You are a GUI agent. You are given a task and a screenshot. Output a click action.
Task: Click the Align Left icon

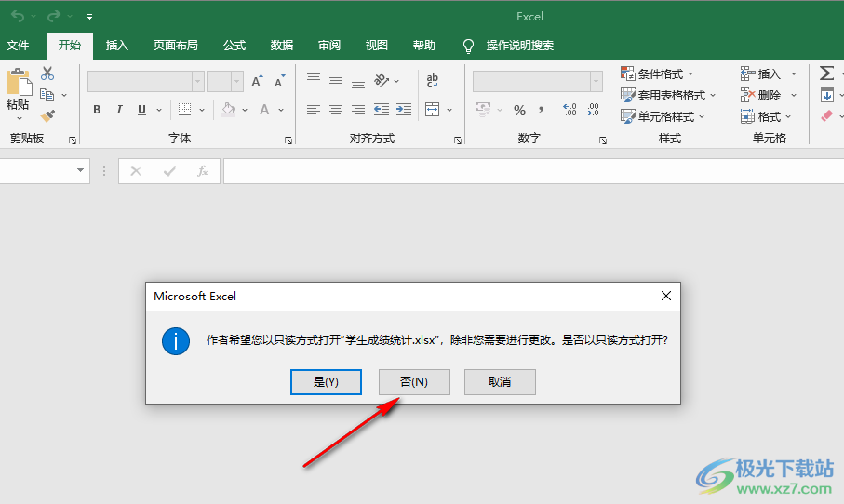tap(314, 110)
